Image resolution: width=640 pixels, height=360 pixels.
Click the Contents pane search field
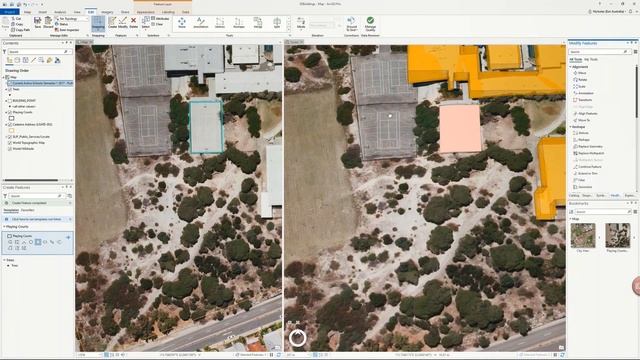39,52
